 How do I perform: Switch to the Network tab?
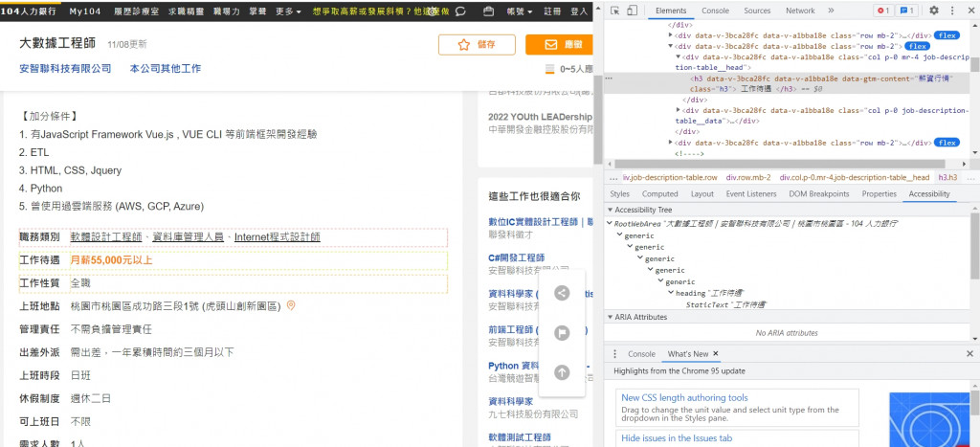pyautogui.click(x=800, y=11)
